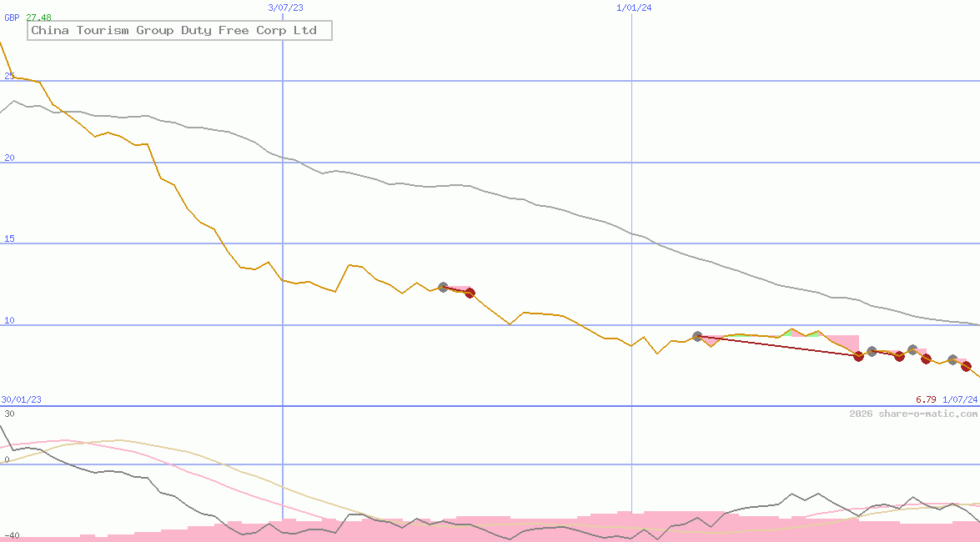
Task: Click the 1/01/24 date label at top
Action: point(634,8)
